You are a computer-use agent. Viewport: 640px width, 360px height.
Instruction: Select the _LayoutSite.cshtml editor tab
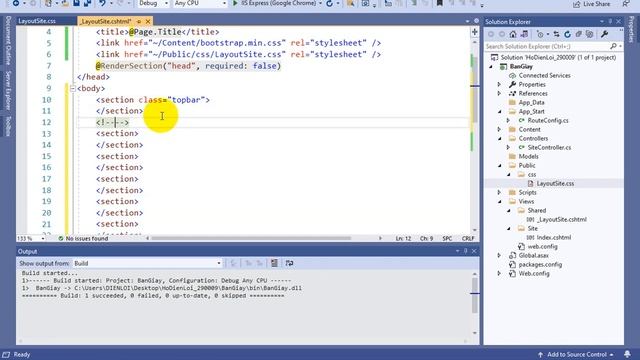(x=105, y=21)
